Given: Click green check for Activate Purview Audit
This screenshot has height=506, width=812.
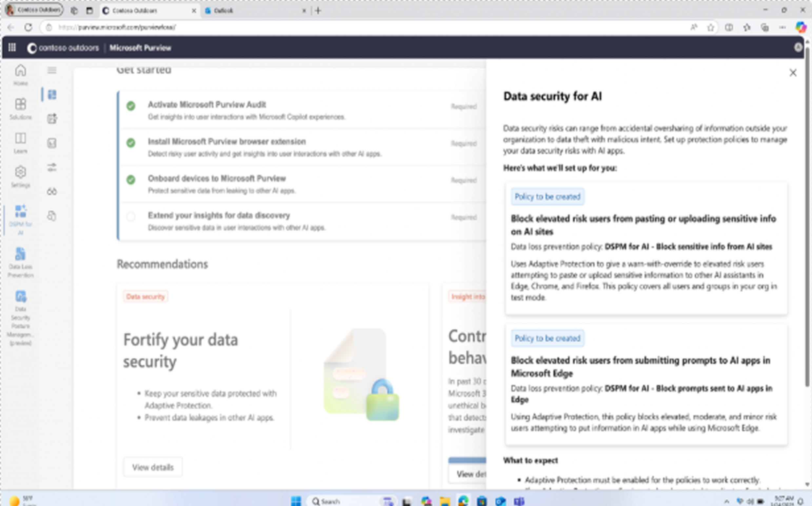Looking at the screenshot, I should [131, 106].
